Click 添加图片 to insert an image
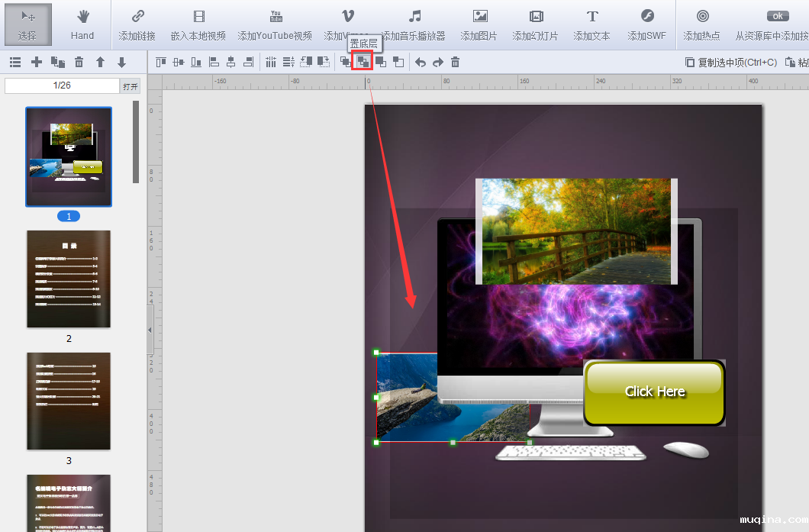 click(x=479, y=24)
